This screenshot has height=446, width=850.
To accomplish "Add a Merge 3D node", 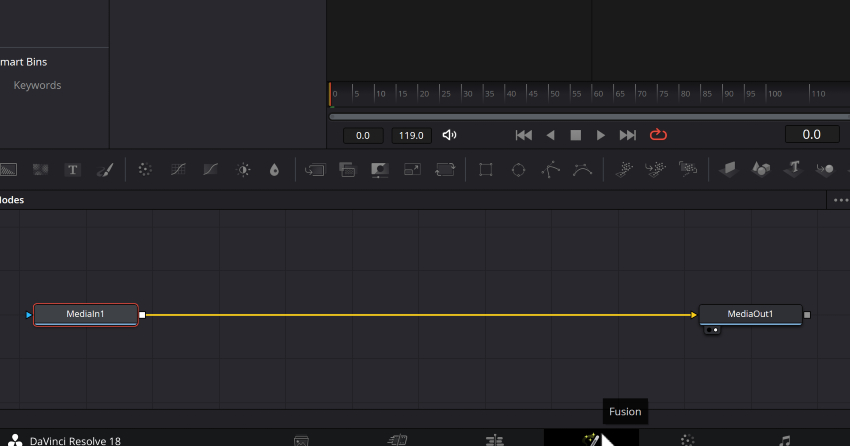I will click(825, 170).
